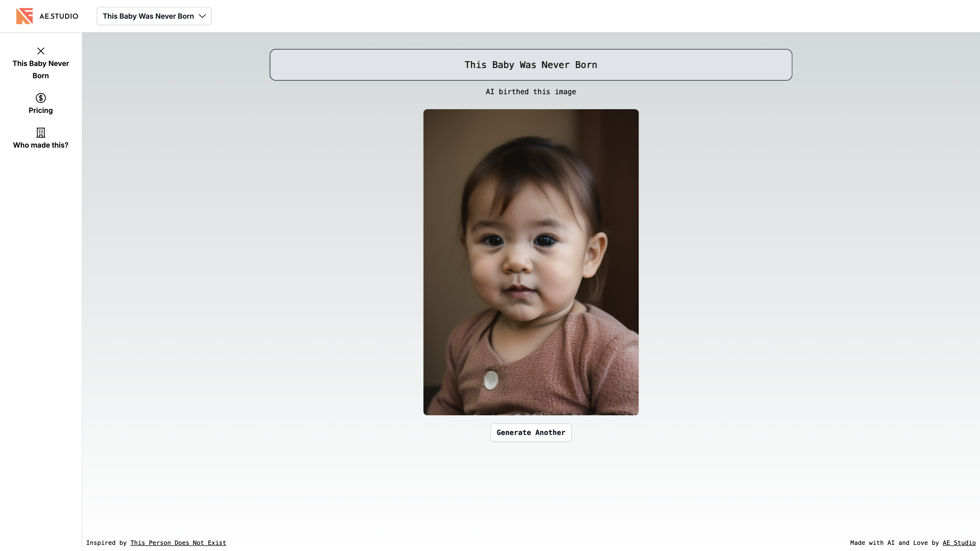The height and width of the screenshot is (551, 980).
Task: Click the AE.STUDIO logo icon
Action: pyautogui.click(x=24, y=16)
